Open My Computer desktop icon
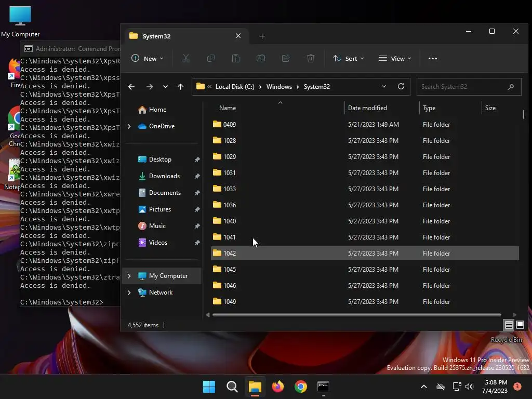Image resolution: width=532 pixels, height=399 pixels. (20, 21)
